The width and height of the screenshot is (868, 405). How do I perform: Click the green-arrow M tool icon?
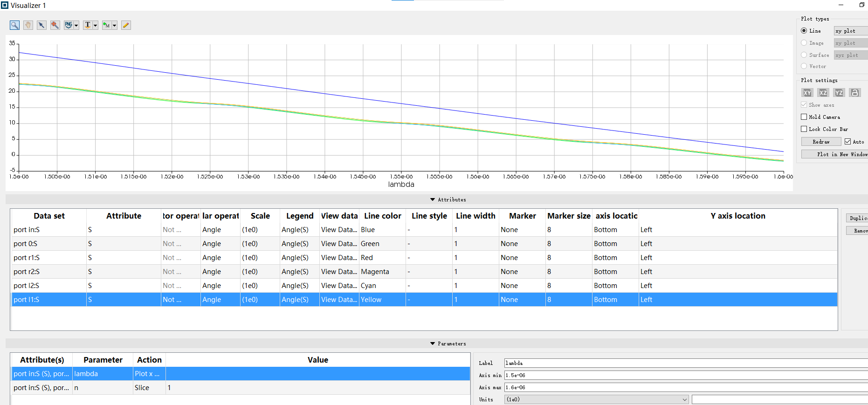pos(107,25)
